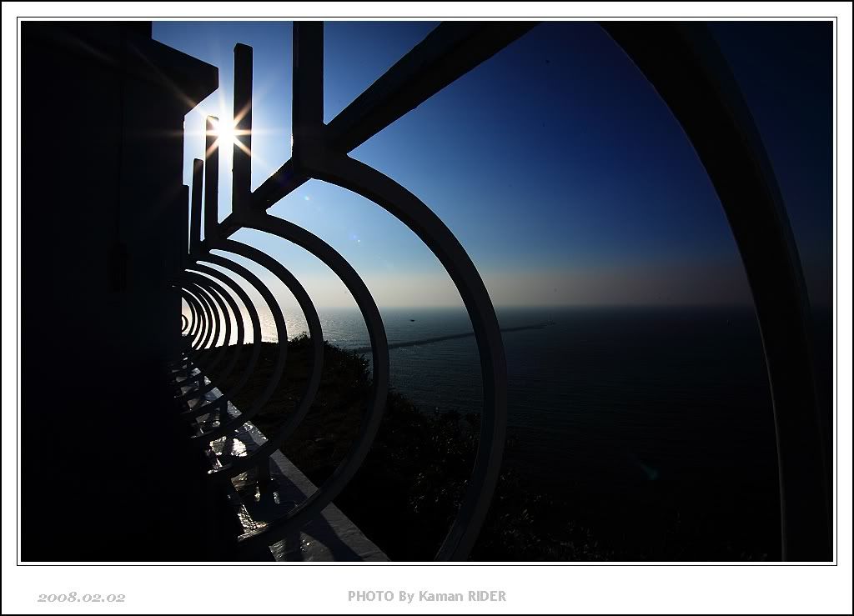Viewport: 854px width, 616px height.
Task: Click the PHOTO By Kaman RIDER caption
Action: point(427,596)
